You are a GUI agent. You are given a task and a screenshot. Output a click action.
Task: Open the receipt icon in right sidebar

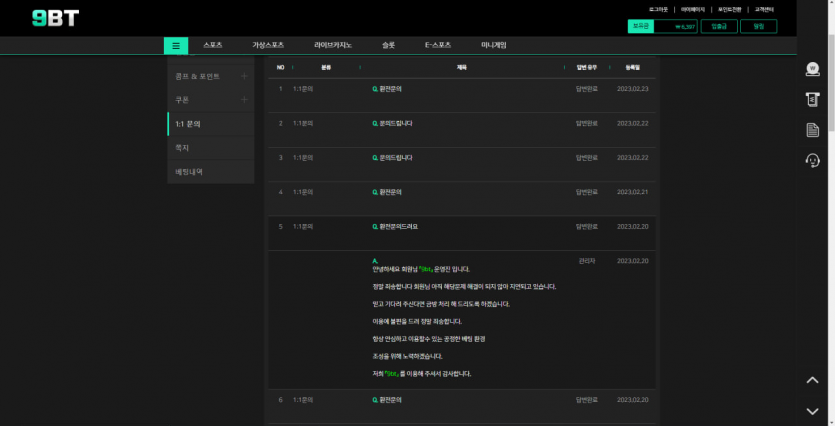[x=813, y=100]
